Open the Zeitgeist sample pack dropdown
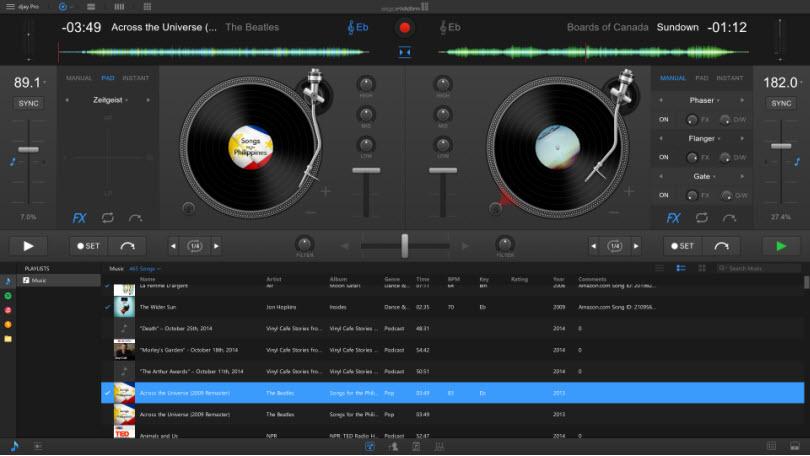Viewport: 810px width, 456px height. tap(110, 100)
